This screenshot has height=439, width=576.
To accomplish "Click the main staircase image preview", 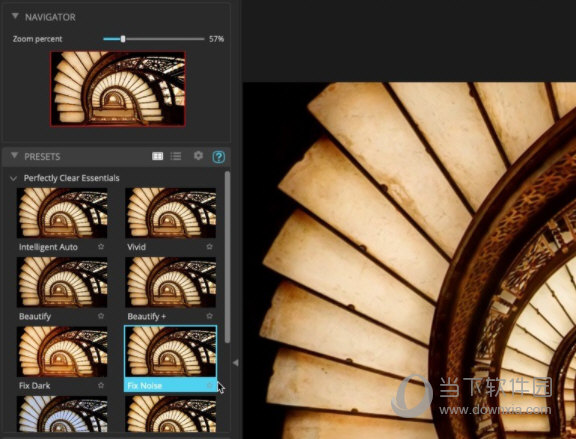I will pos(409,260).
